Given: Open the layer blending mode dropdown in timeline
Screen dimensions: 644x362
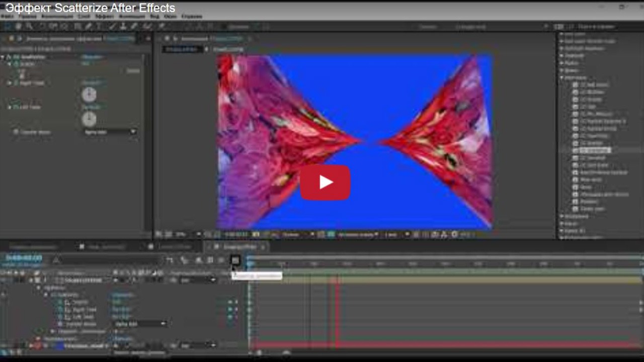Looking at the screenshot, I should (x=196, y=280).
